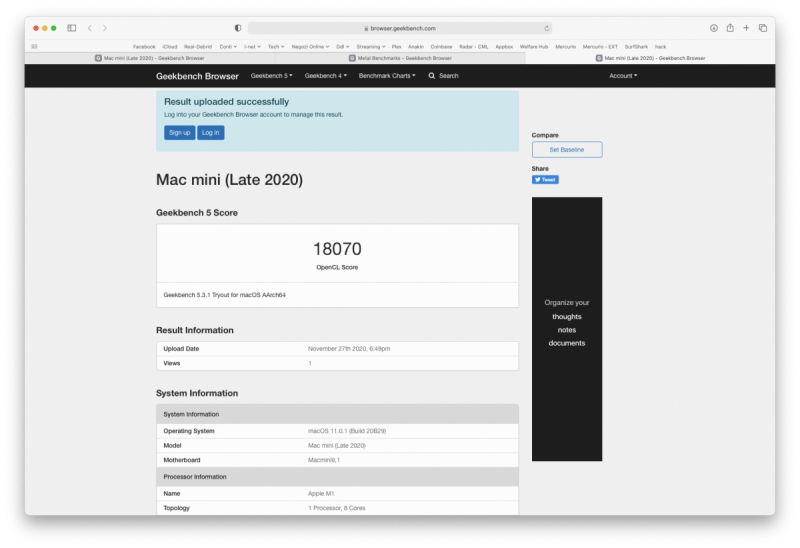Expand the Streaming bookmarks folder
800x548 pixels.
tap(371, 46)
